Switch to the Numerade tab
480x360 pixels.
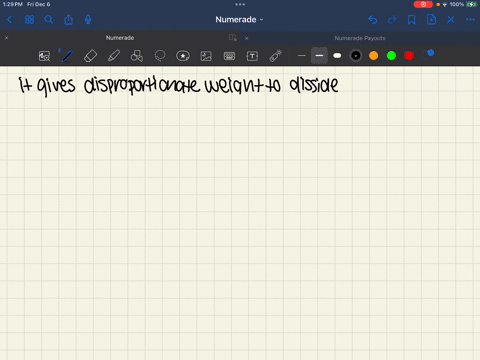[x=120, y=38]
